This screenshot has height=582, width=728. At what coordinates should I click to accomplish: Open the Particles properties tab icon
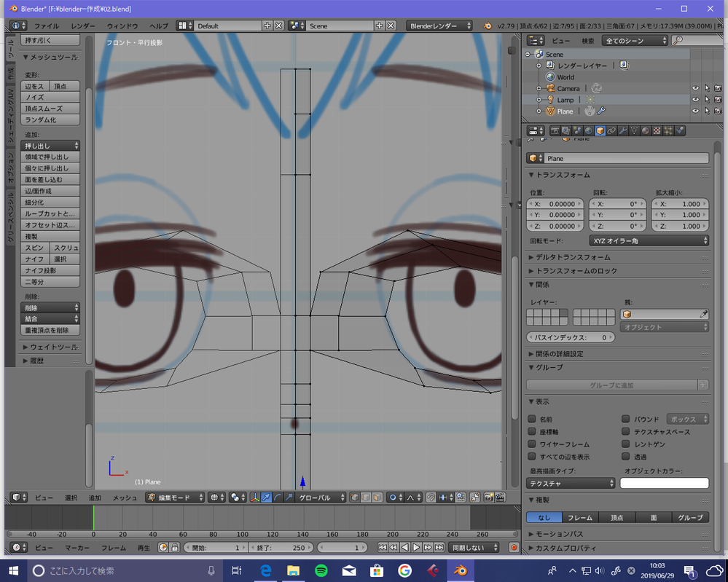[669, 130]
